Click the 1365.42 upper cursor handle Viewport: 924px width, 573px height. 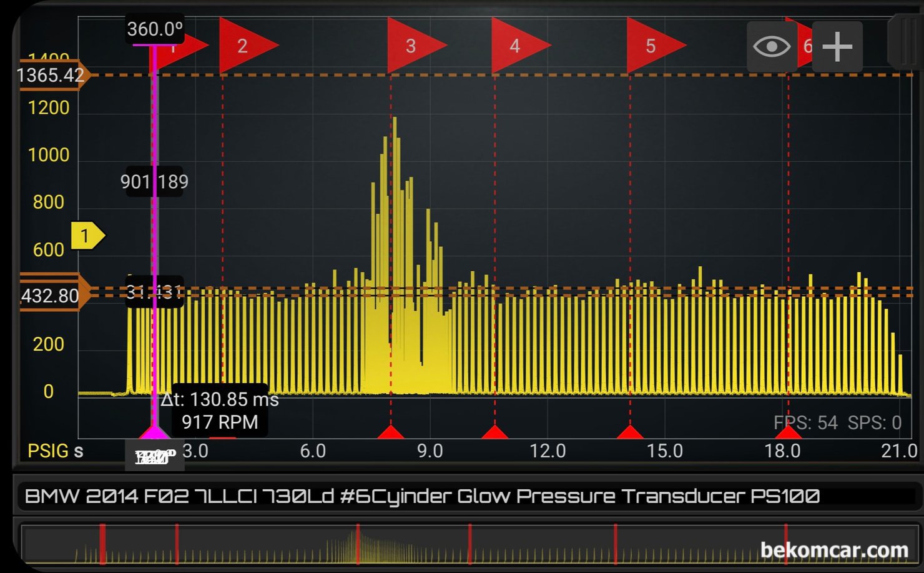point(55,75)
